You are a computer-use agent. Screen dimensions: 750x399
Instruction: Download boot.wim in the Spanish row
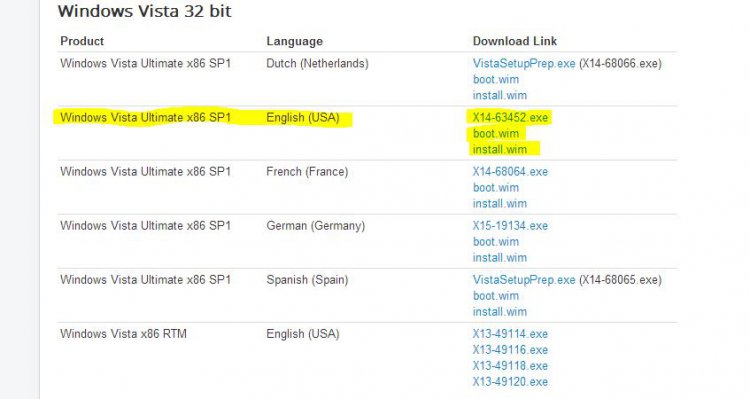496,296
